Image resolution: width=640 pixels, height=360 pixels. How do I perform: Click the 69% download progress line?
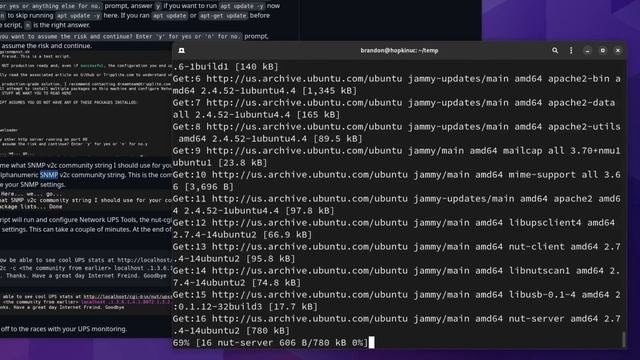point(271,343)
